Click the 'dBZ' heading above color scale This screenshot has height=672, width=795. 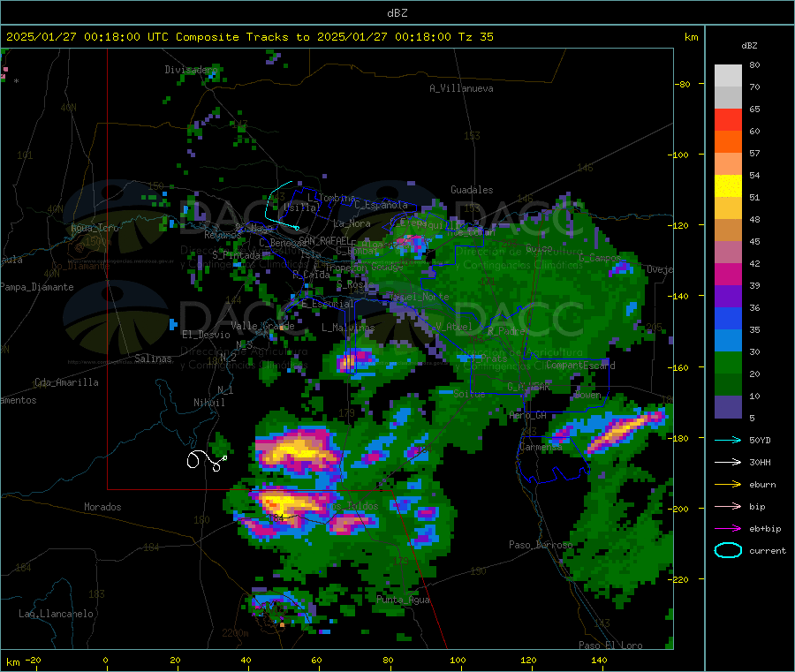pyautogui.click(x=749, y=46)
